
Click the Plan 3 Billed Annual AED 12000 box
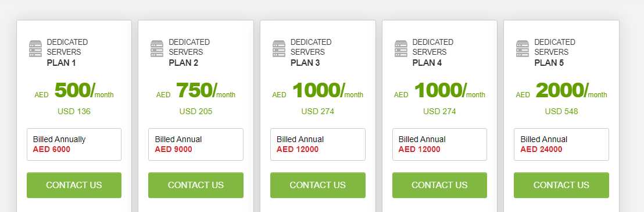(x=318, y=144)
